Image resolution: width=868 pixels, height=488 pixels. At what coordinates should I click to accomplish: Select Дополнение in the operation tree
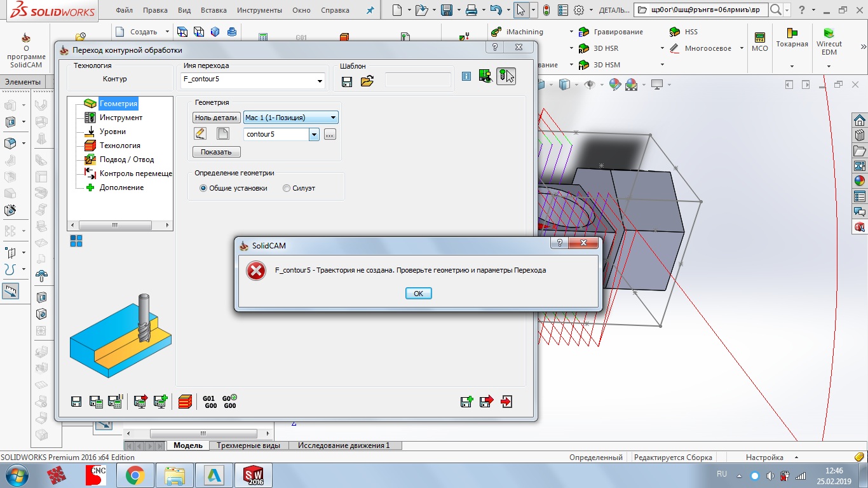[121, 187]
